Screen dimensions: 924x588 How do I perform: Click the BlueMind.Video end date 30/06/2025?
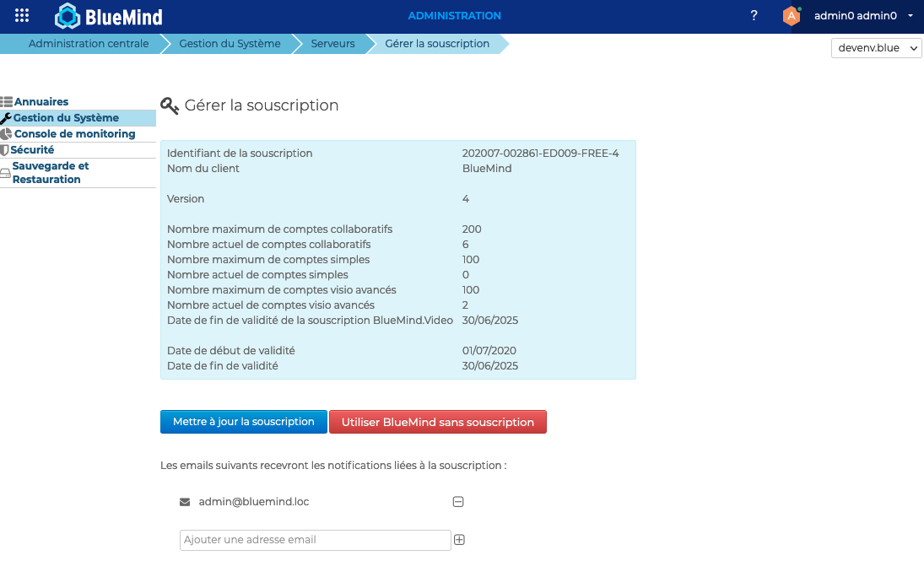[x=490, y=321]
